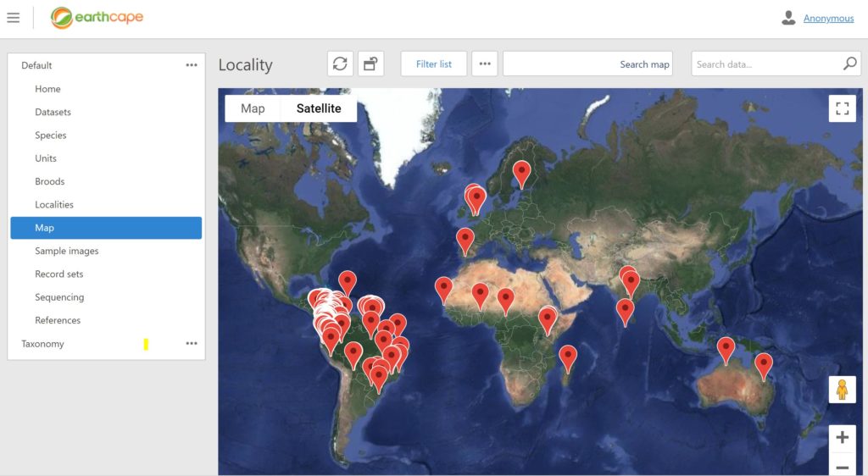Open the hamburger menu icon
The image size is (868, 476).
[x=13, y=18]
